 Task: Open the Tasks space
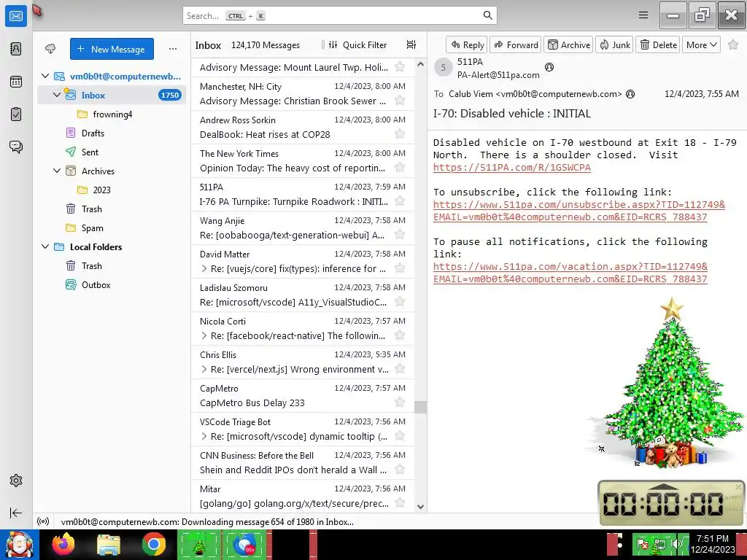pos(16,114)
